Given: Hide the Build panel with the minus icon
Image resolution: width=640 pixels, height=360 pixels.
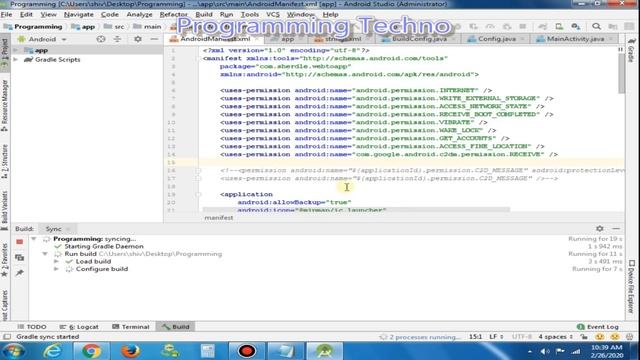Looking at the screenshot, I should (616, 229).
